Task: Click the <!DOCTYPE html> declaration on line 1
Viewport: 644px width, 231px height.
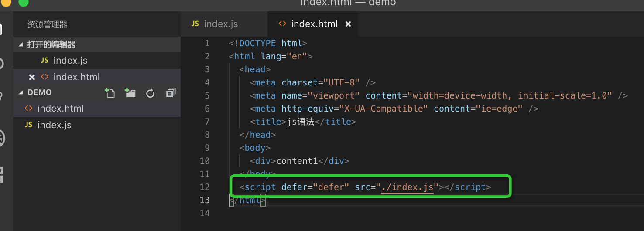Action: tap(268, 43)
